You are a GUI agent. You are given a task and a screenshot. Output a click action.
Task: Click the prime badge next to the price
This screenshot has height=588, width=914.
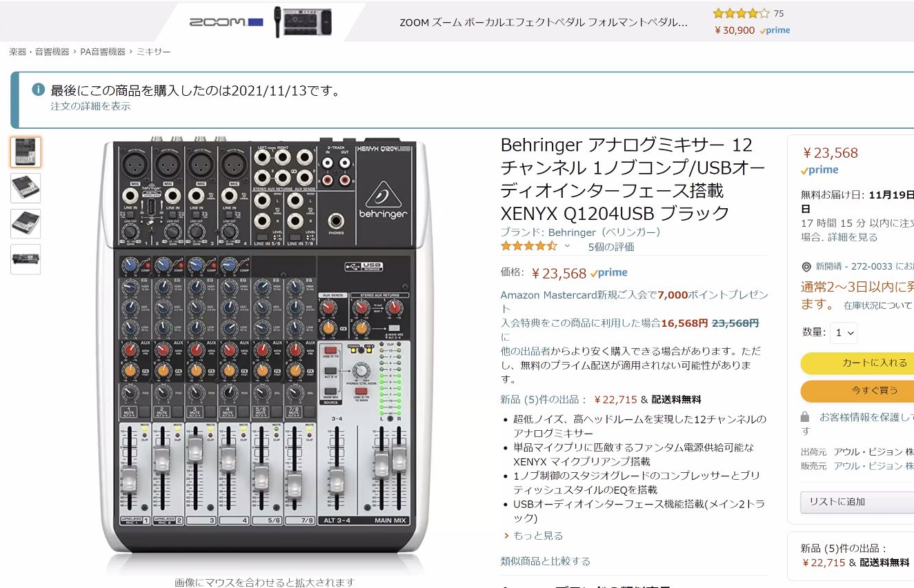[x=608, y=273]
